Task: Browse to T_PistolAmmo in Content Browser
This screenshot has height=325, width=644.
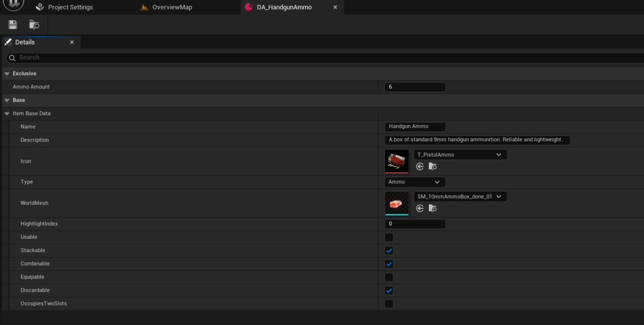Action: pos(432,167)
